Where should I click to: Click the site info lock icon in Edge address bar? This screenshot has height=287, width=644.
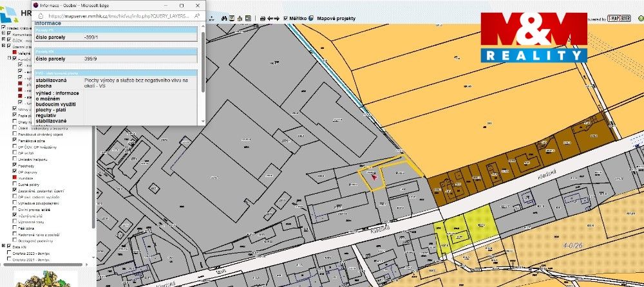coord(41,15)
